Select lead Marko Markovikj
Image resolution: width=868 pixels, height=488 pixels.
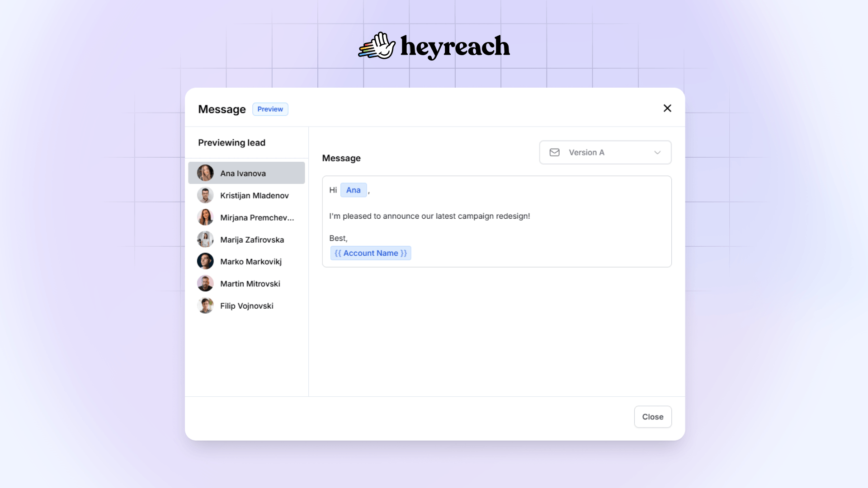coord(246,262)
